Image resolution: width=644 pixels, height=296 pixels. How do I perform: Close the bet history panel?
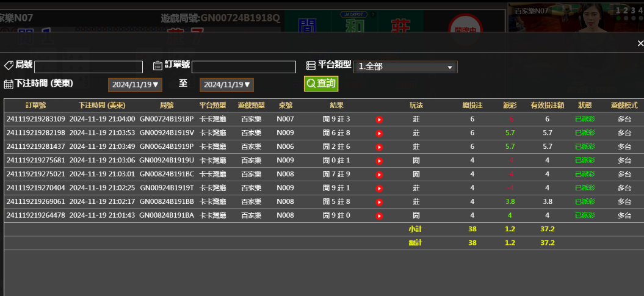click(x=640, y=43)
